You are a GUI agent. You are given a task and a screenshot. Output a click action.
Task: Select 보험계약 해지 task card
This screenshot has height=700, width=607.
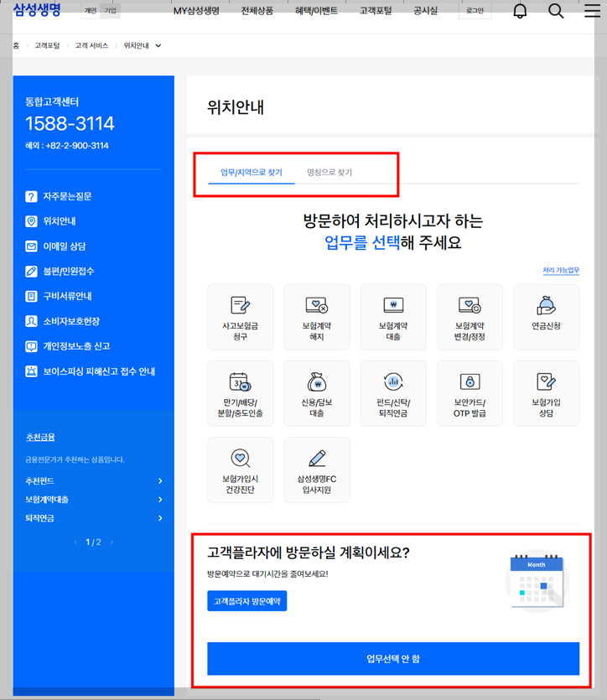coord(317,317)
